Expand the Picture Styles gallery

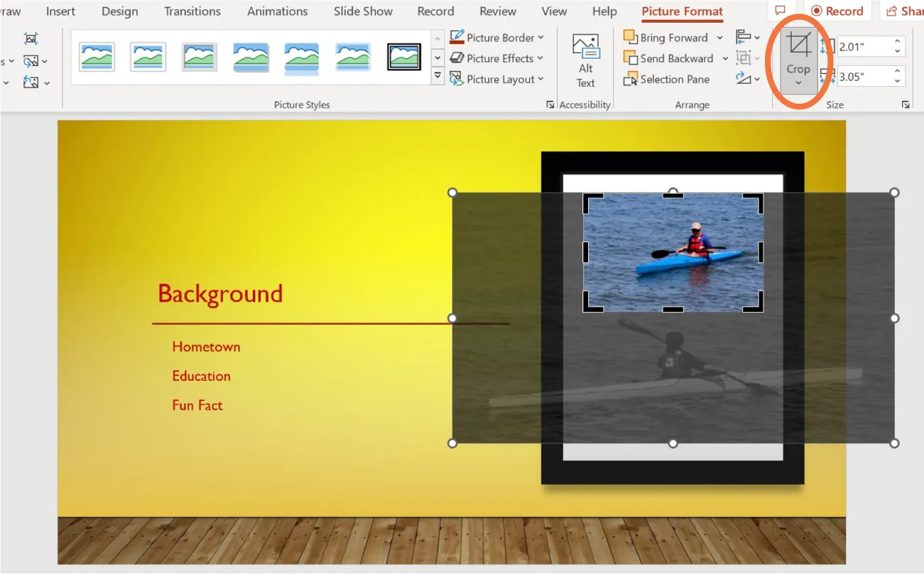pyautogui.click(x=437, y=75)
